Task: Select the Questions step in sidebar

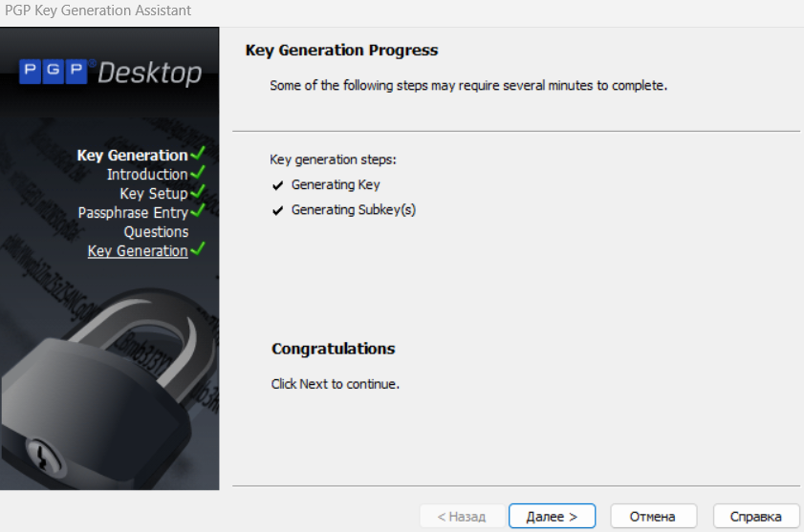Action: tap(157, 232)
